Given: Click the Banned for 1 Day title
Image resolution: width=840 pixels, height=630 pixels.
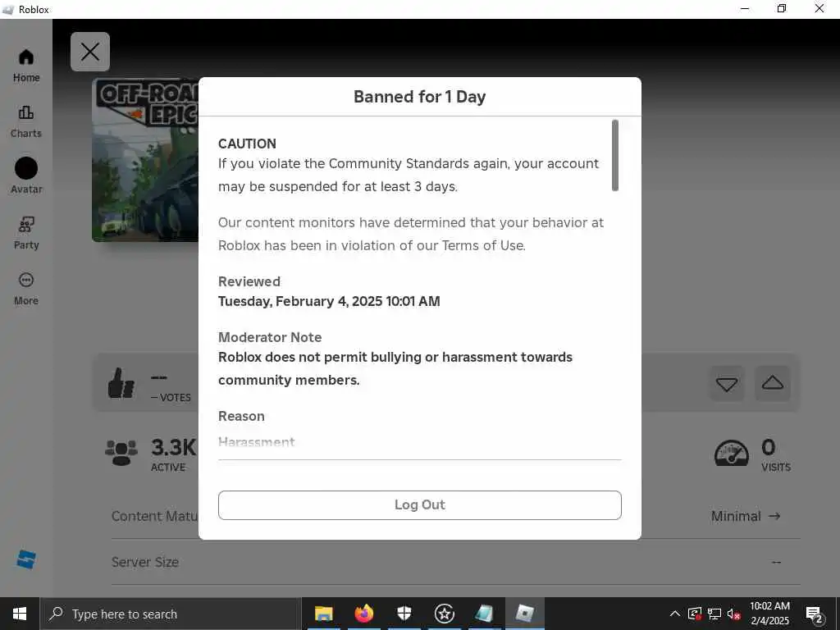Looking at the screenshot, I should (x=419, y=97).
